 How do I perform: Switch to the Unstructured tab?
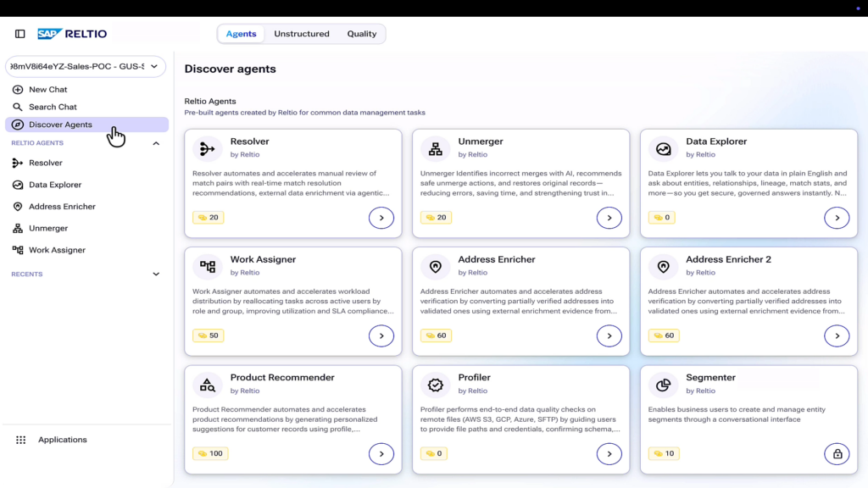302,34
